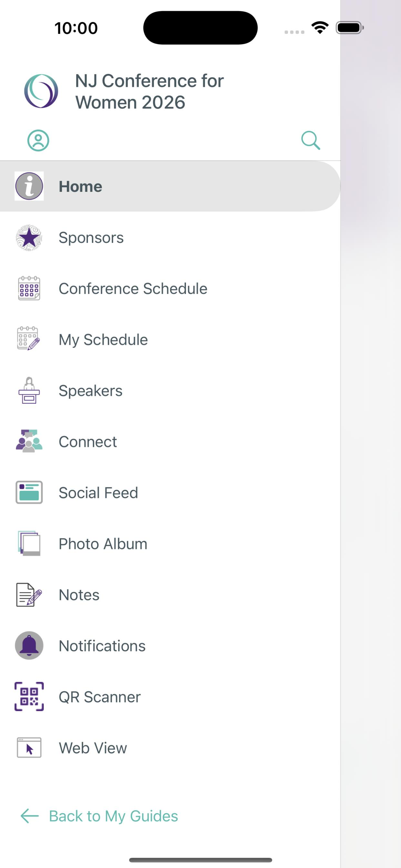This screenshot has width=401, height=868.
Task: Select the Home menu item
Action: [x=170, y=186]
